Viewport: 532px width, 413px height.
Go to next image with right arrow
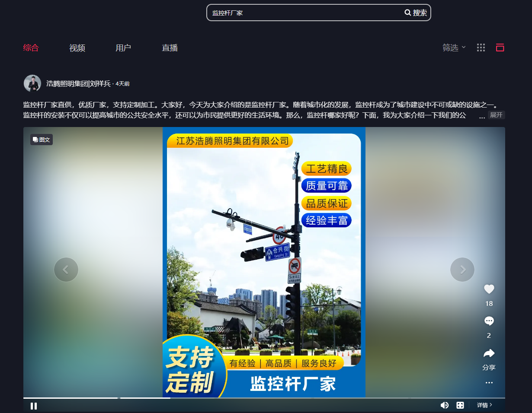tap(462, 270)
